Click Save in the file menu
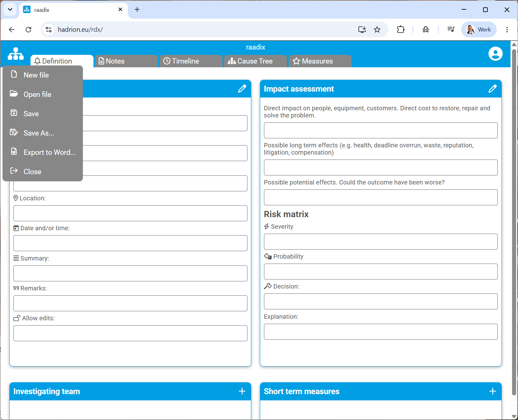 [x=43, y=114]
